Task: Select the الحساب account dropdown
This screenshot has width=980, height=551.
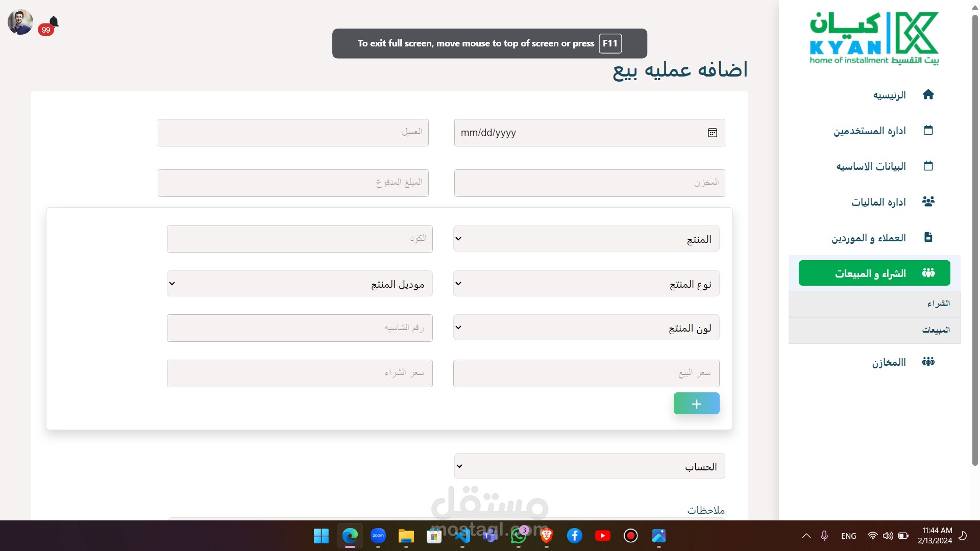Action: [x=589, y=466]
